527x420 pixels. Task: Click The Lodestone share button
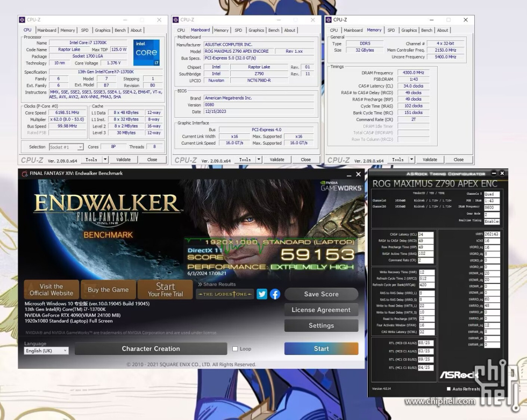(225, 294)
